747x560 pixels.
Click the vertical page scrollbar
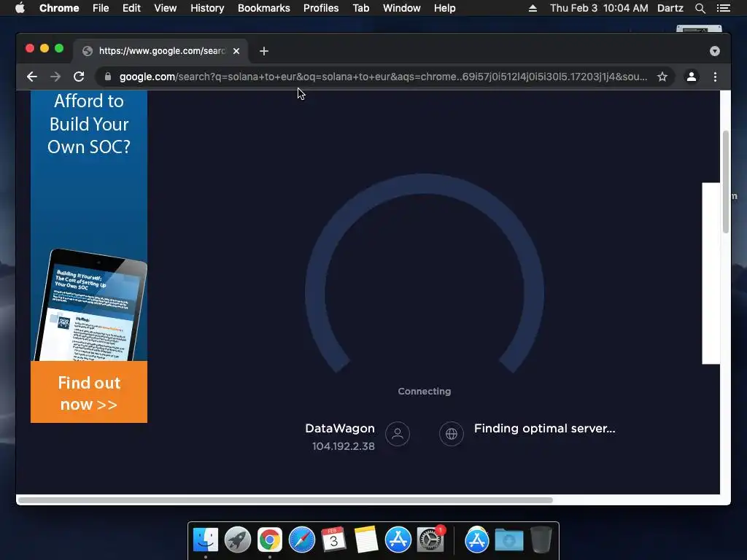pos(726,182)
